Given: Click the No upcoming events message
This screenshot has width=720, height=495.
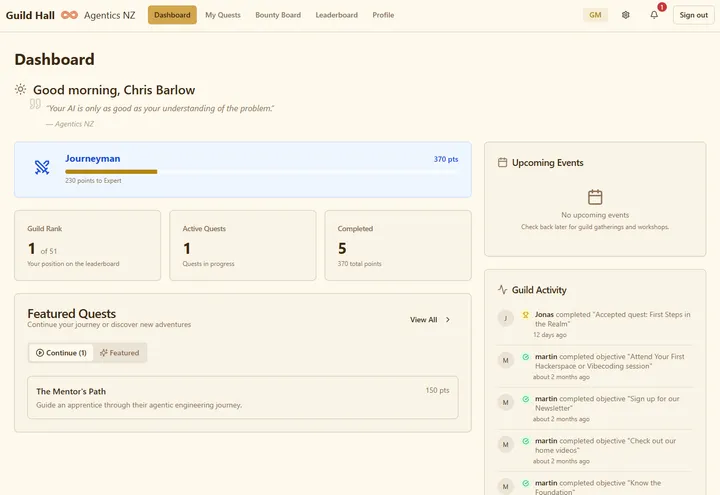Looking at the screenshot, I should 595,215.
